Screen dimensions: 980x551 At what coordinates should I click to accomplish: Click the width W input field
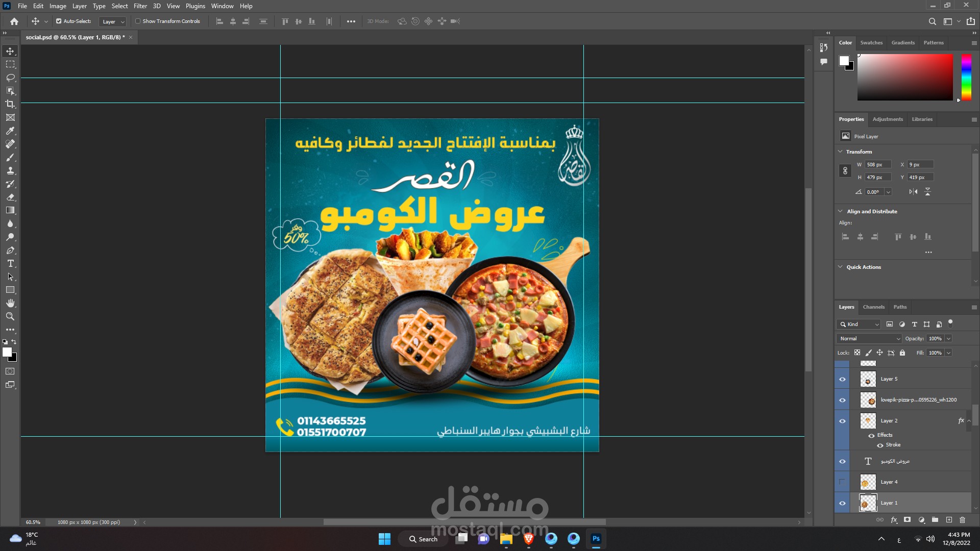878,165
